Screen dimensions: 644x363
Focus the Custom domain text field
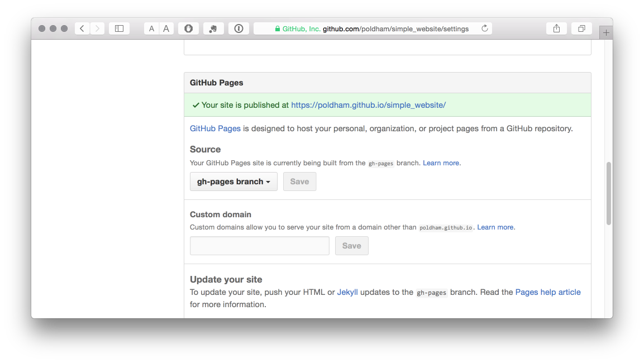pos(260,246)
